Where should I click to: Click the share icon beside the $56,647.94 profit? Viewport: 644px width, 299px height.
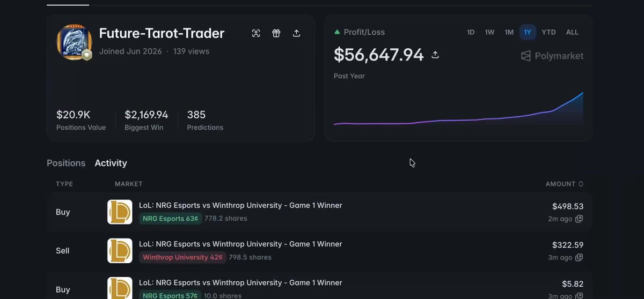pyautogui.click(x=435, y=55)
